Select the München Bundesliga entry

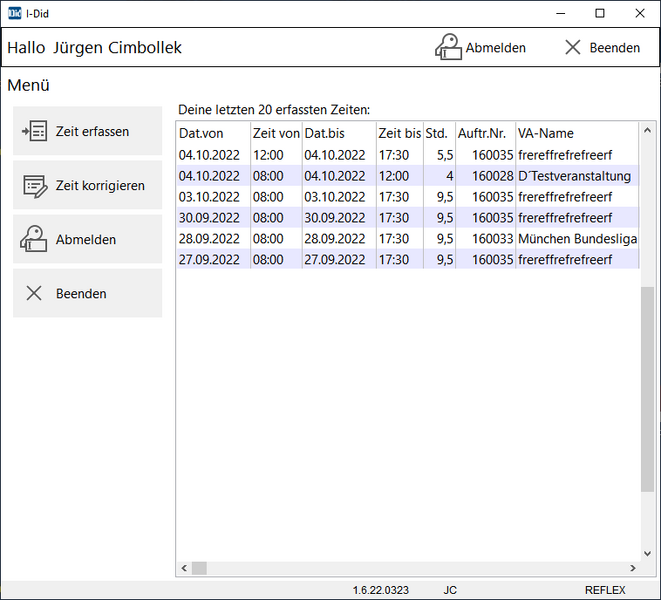coord(577,239)
